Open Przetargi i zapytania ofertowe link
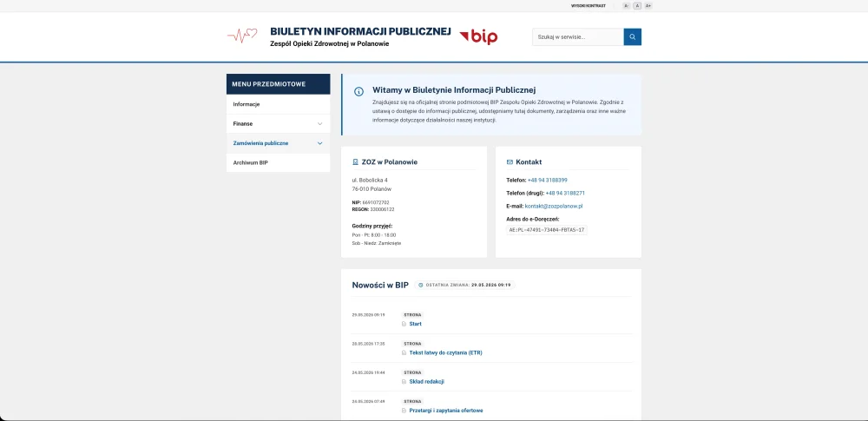Screen dimensions: 868x421 click(x=446, y=411)
